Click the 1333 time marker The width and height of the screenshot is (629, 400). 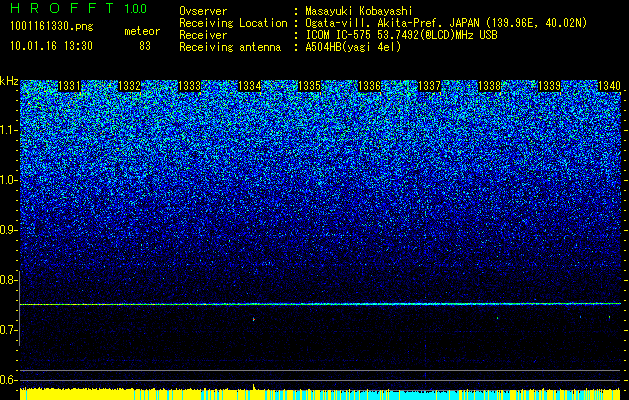(x=189, y=86)
